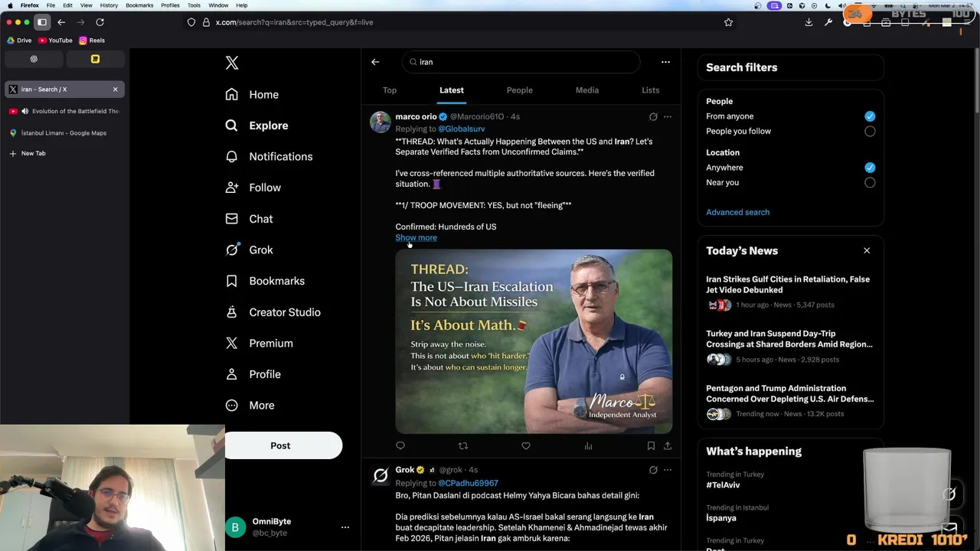
Task: Open Profile in the sidebar
Action: coord(253,374)
